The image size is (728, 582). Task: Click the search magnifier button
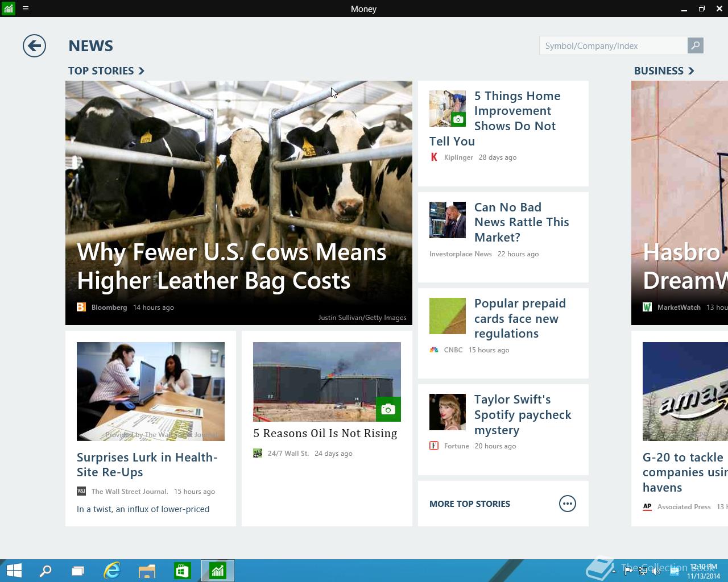tap(695, 45)
